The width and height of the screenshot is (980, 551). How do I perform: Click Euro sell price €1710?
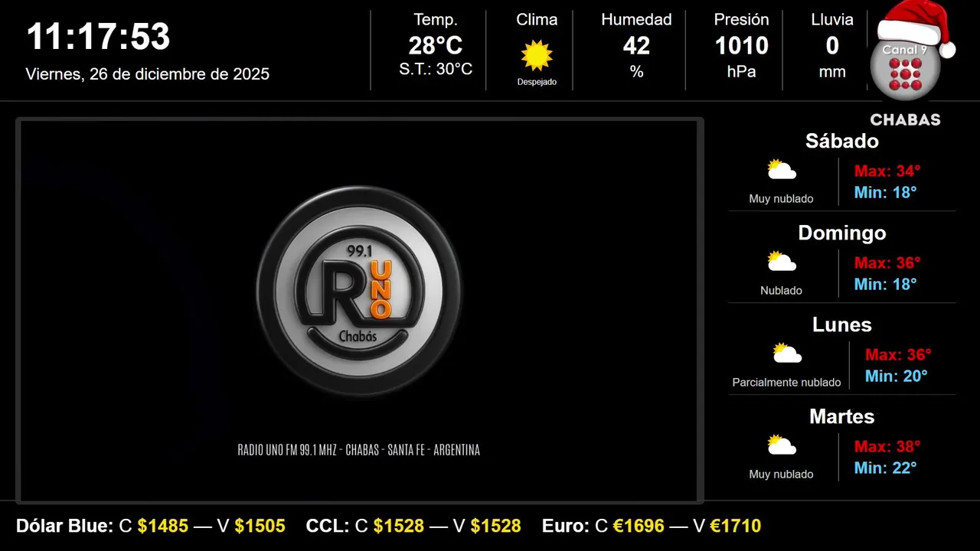click(736, 527)
